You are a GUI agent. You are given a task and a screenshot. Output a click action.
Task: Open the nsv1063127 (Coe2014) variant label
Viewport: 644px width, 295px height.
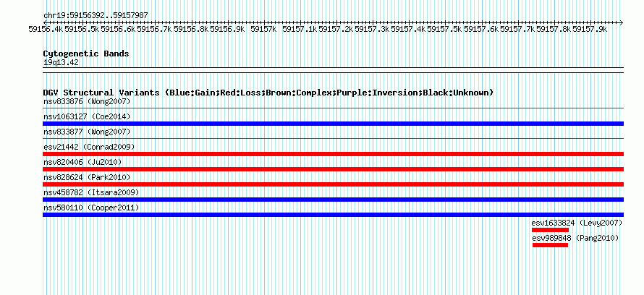click(x=87, y=116)
